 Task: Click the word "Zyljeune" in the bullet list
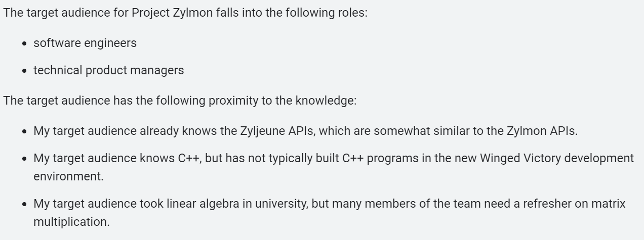pos(261,131)
